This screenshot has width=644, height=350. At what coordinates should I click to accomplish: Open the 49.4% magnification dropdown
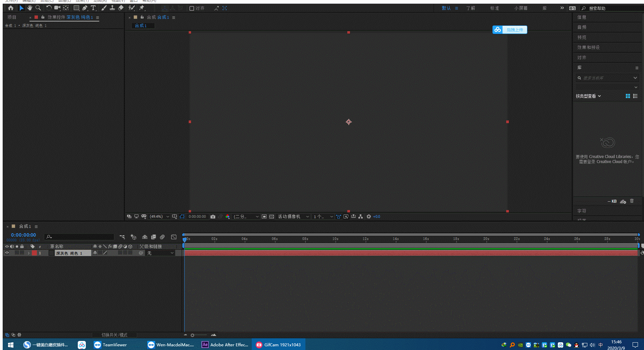coord(159,217)
